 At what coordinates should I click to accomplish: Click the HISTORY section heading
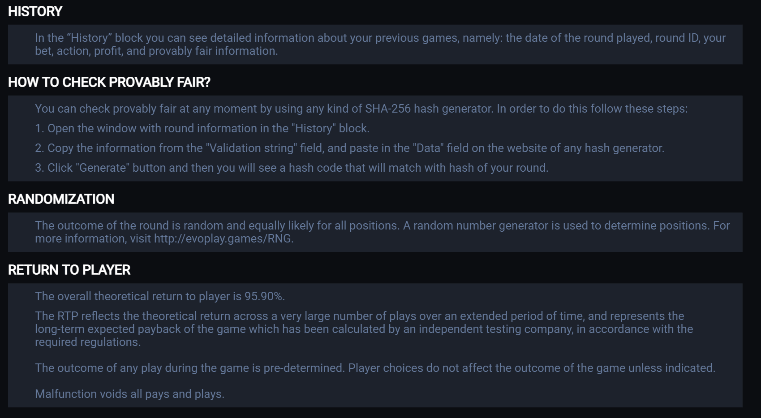(x=35, y=12)
